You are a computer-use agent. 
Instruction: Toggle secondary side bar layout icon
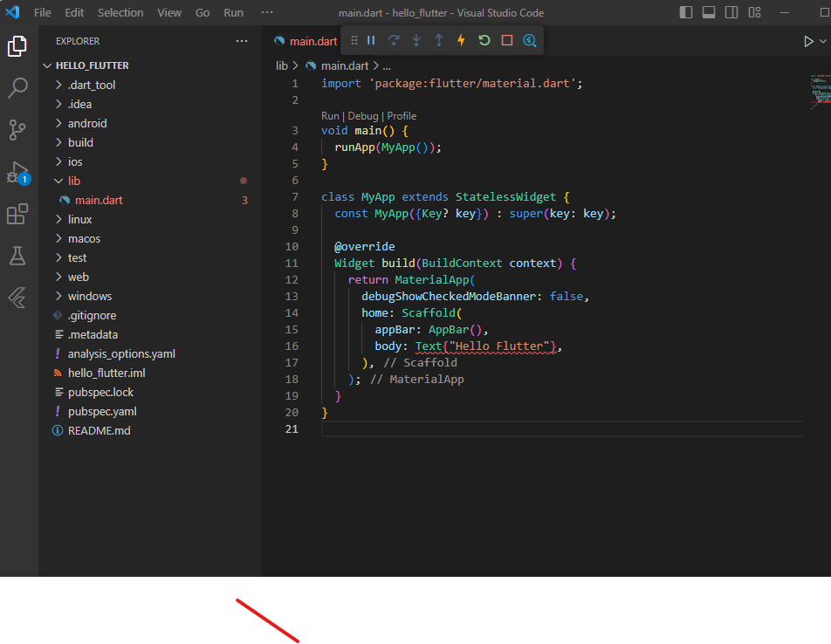pos(731,12)
